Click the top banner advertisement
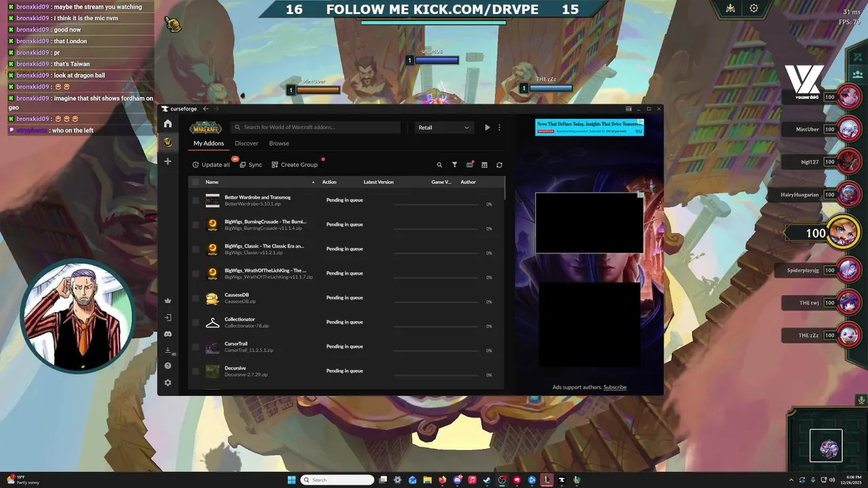Image resolution: width=868 pixels, height=488 pixels. [589, 127]
